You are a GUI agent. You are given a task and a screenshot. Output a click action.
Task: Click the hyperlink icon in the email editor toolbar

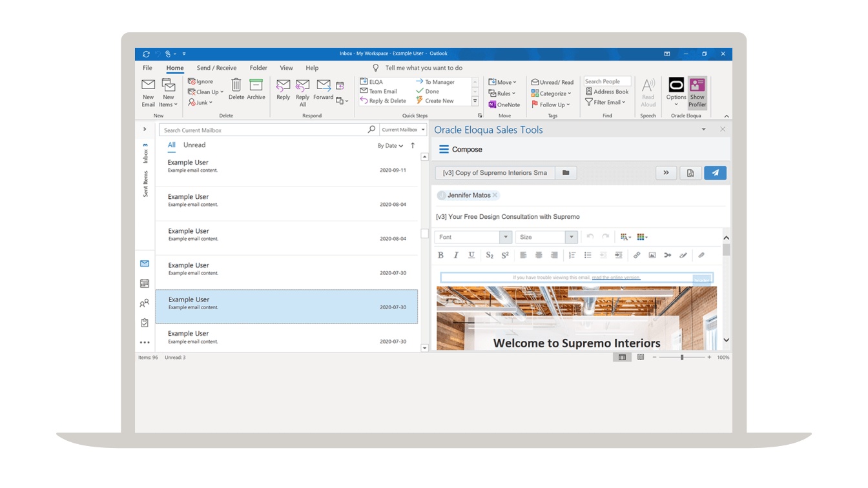(x=636, y=255)
